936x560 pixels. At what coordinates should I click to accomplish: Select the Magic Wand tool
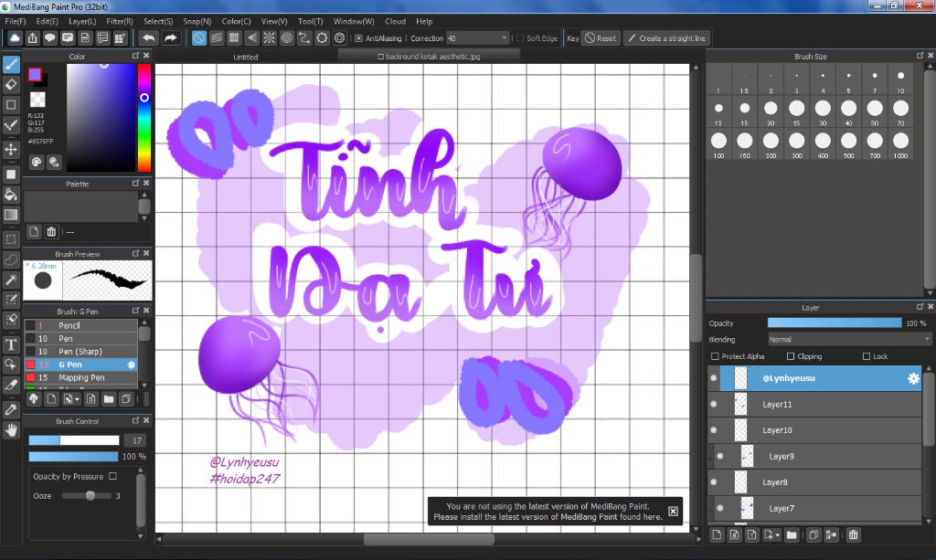[x=11, y=280]
